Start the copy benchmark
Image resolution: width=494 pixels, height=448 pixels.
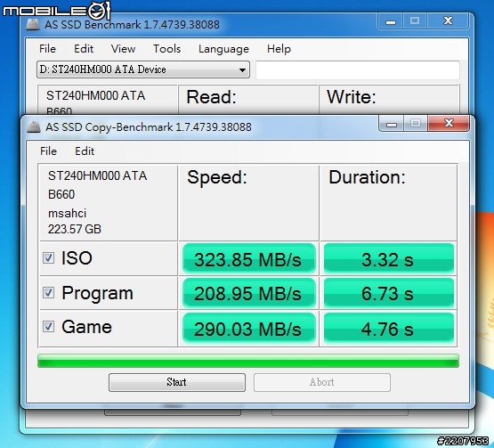177,382
